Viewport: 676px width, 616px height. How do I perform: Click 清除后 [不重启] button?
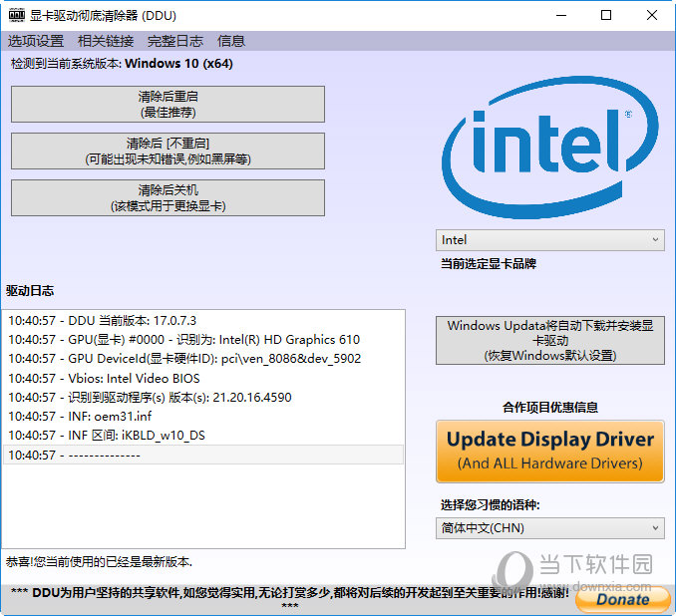[168, 151]
